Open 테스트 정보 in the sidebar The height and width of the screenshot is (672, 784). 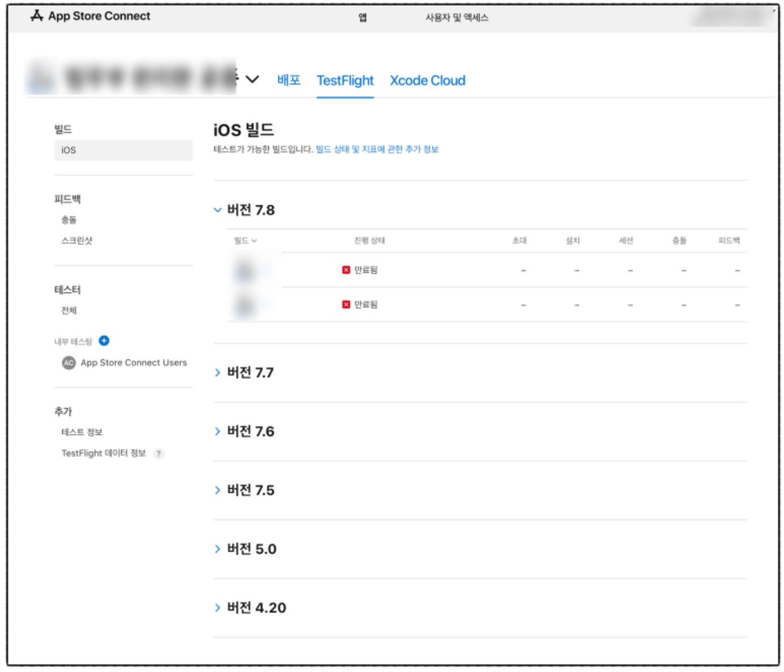point(82,432)
